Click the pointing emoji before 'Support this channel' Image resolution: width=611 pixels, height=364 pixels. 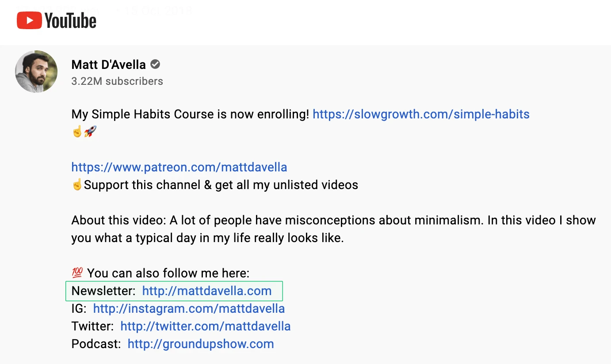pyautogui.click(x=77, y=185)
